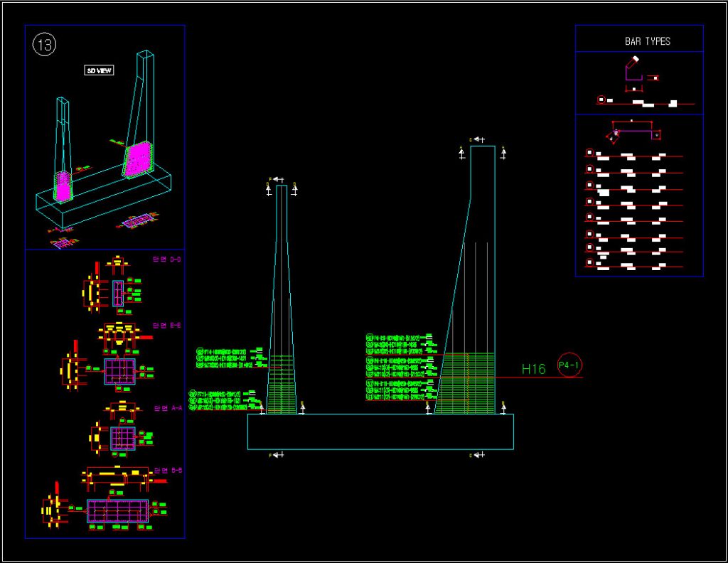This screenshot has height=563, width=728.
Task: Click the section B-B wide rectangular cross-section
Action: tap(117, 511)
